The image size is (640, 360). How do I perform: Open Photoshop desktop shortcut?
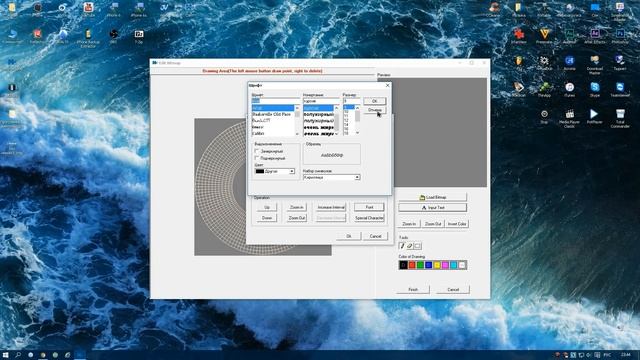click(x=620, y=36)
